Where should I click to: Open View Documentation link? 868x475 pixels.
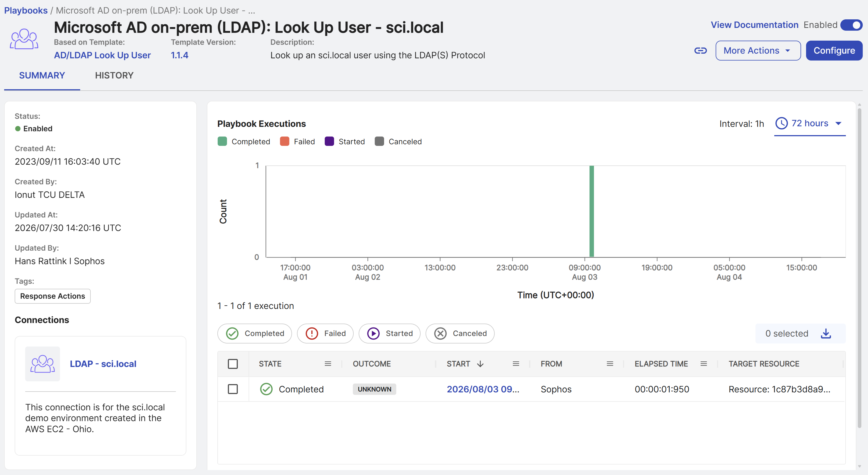point(754,25)
